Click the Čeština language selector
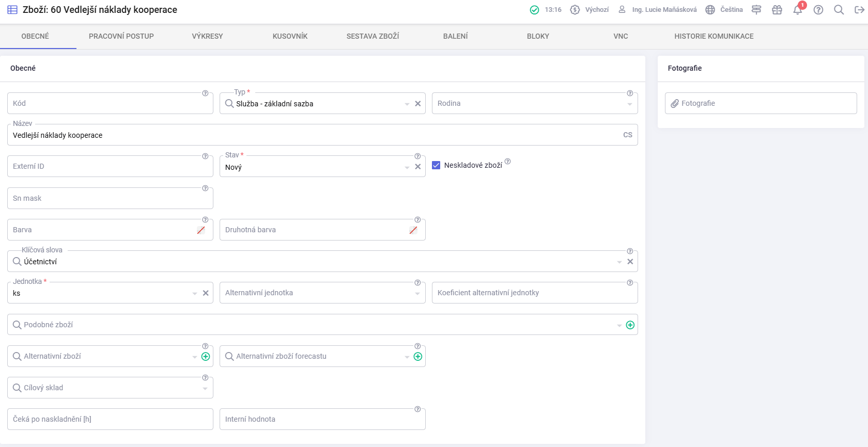This screenshot has height=447, width=868. 724,10
